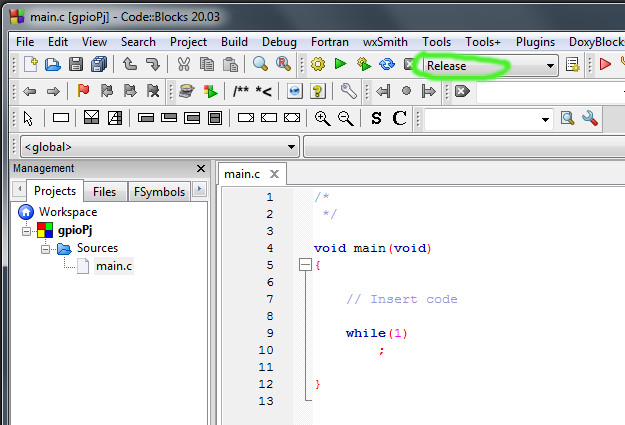The height and width of the screenshot is (425, 625).
Task: Redo the last edit
Action: (153, 64)
